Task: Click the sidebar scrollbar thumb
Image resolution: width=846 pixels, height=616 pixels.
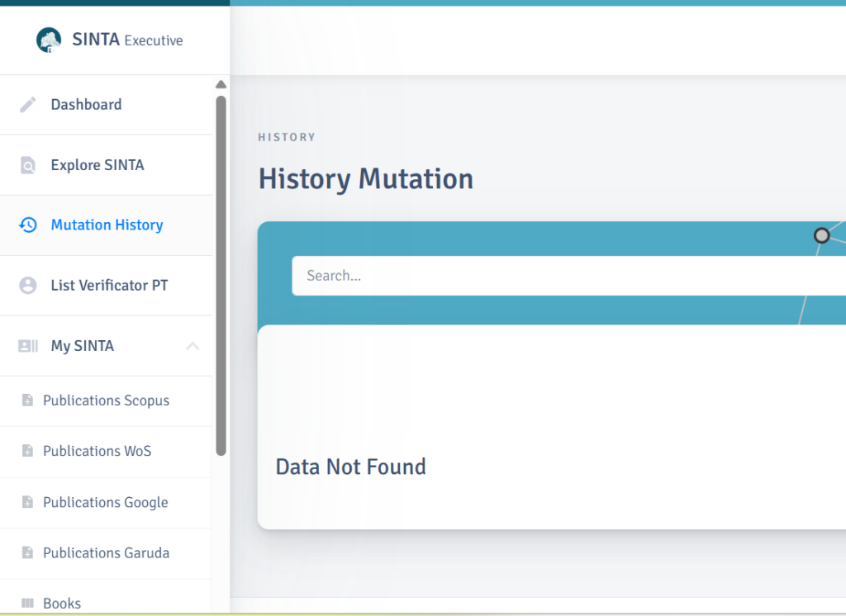Action: (221, 276)
